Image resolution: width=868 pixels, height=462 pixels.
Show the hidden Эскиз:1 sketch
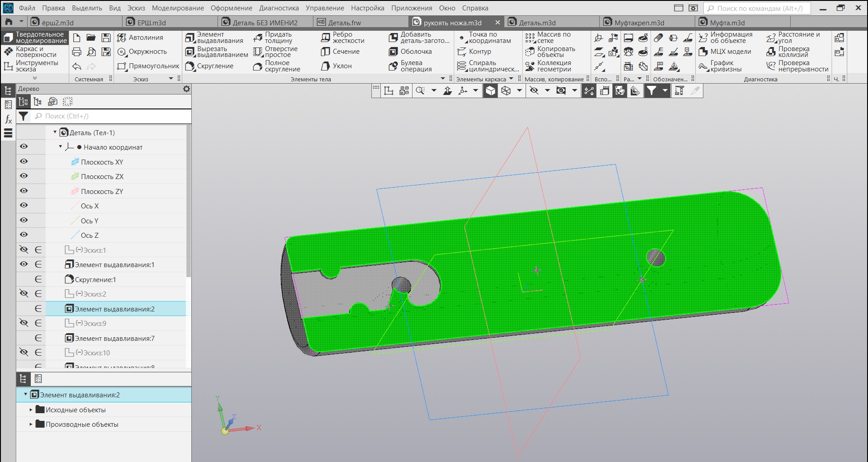tap(24, 250)
